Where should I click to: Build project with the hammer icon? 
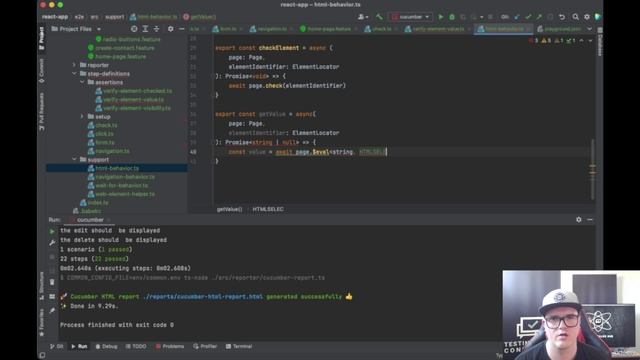pyautogui.click(x=379, y=17)
